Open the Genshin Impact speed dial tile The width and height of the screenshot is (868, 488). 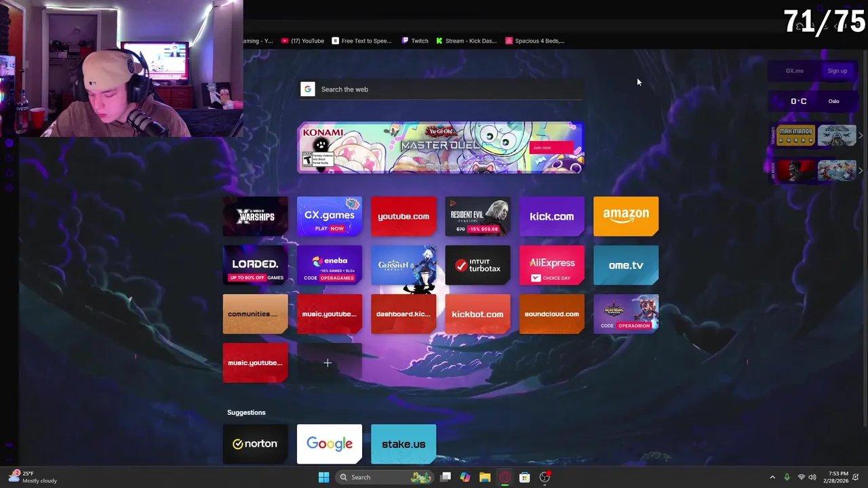click(403, 265)
